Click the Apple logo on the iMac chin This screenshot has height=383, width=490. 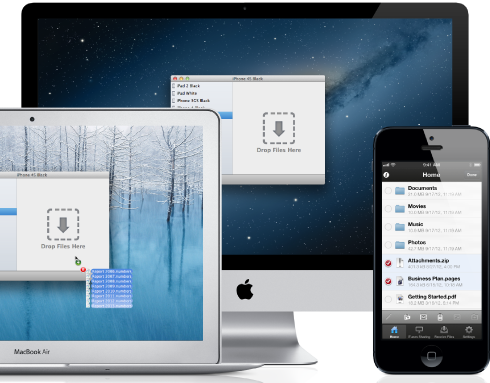coord(245,290)
